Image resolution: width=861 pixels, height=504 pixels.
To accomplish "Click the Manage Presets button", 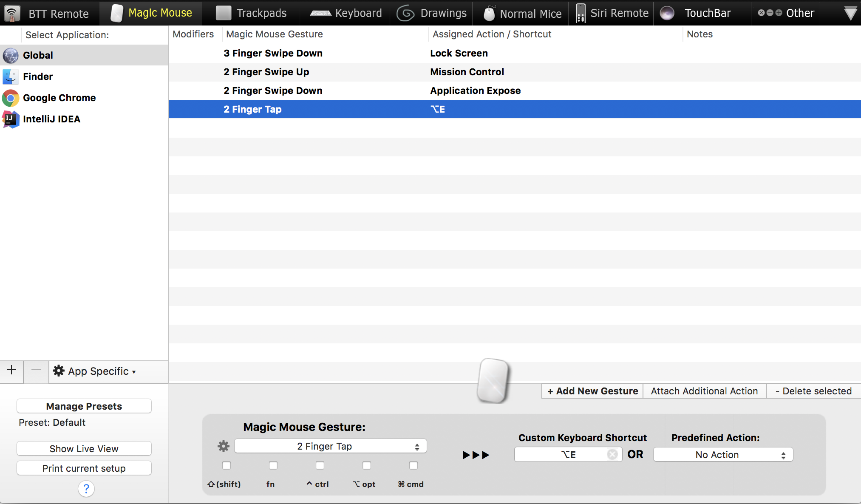I will [84, 406].
